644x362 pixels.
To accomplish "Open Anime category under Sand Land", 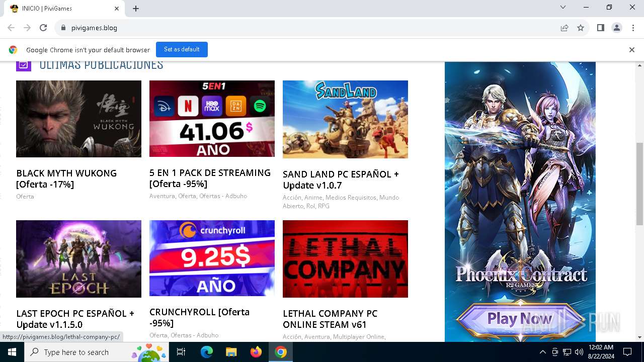I will pos(313,198).
